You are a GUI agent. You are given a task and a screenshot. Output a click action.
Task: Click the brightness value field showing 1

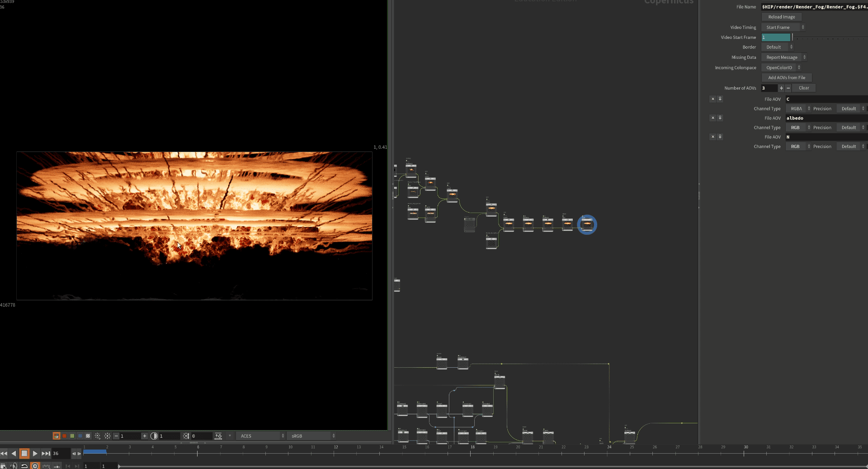[130, 436]
